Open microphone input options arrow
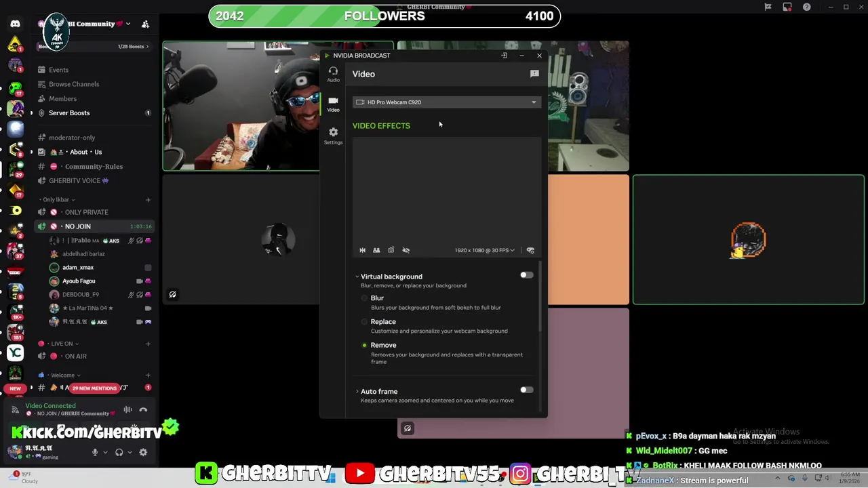 [105, 453]
